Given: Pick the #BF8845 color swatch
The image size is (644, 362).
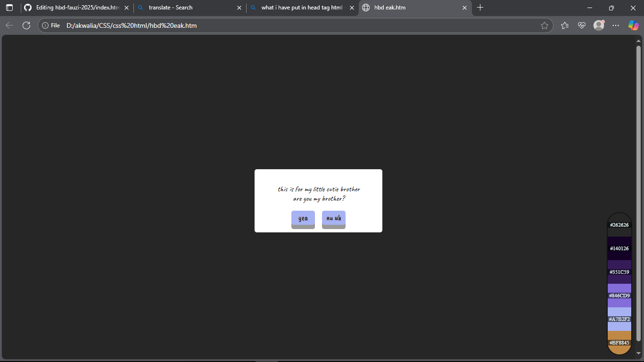Looking at the screenshot, I should (619, 343).
